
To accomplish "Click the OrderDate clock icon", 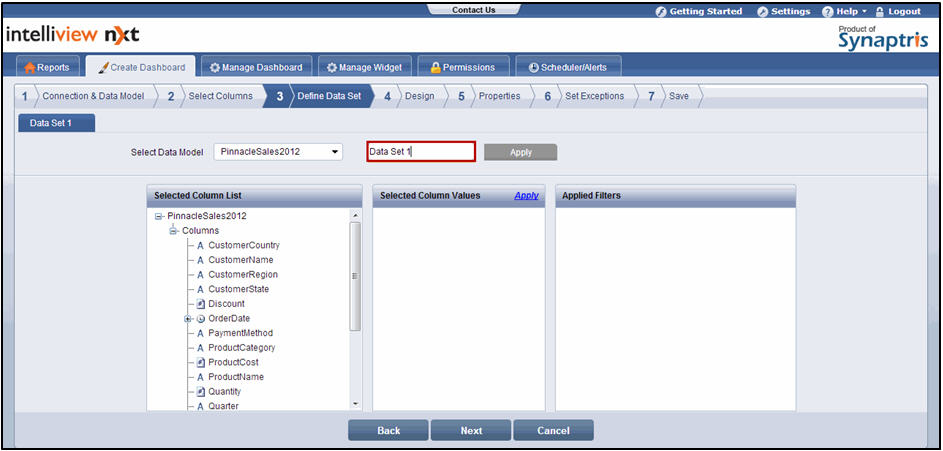I will click(201, 319).
